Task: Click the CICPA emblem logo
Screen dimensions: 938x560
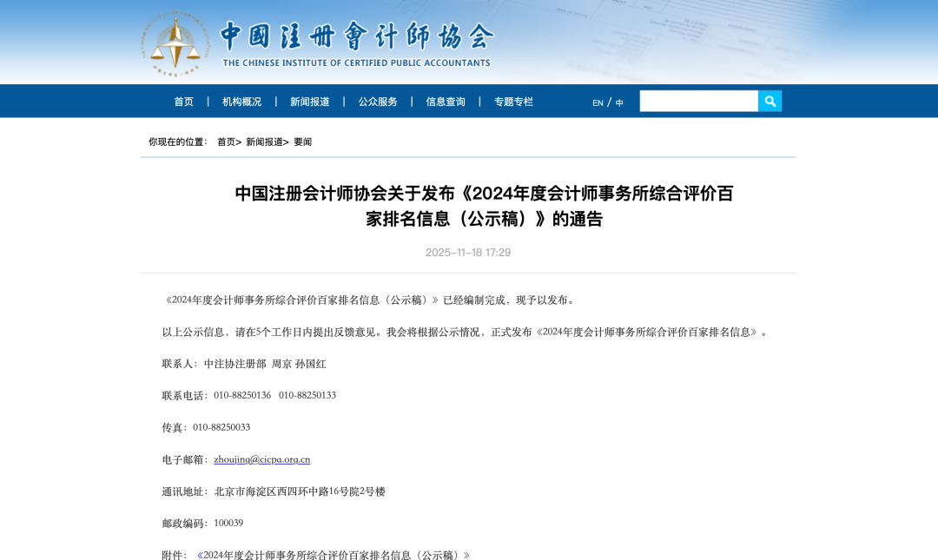Action: click(x=176, y=43)
